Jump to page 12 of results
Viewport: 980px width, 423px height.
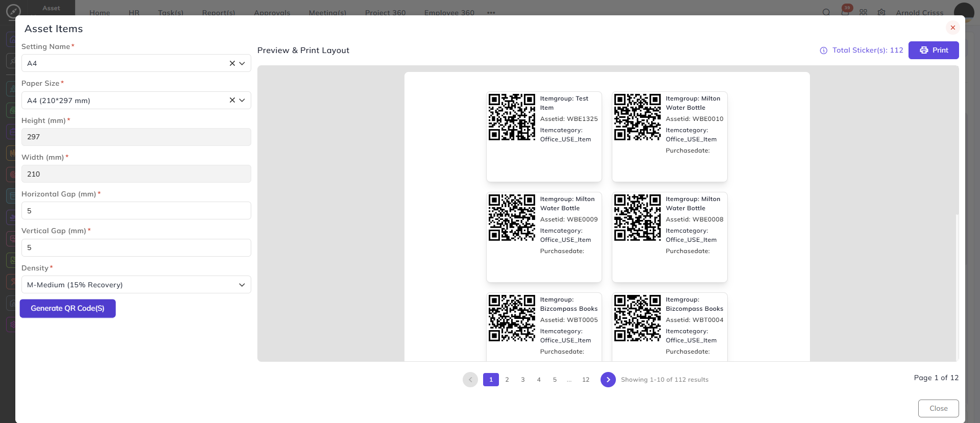tap(586, 380)
